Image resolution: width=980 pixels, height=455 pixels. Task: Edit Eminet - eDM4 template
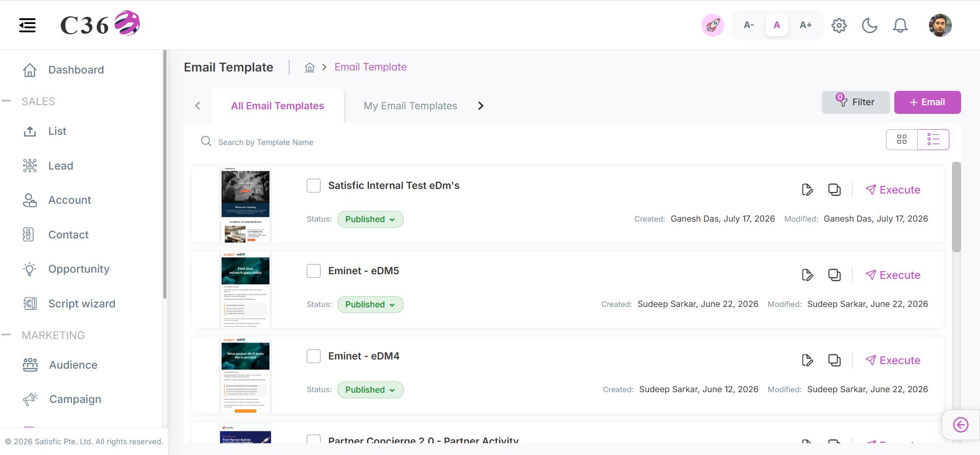pyautogui.click(x=807, y=360)
